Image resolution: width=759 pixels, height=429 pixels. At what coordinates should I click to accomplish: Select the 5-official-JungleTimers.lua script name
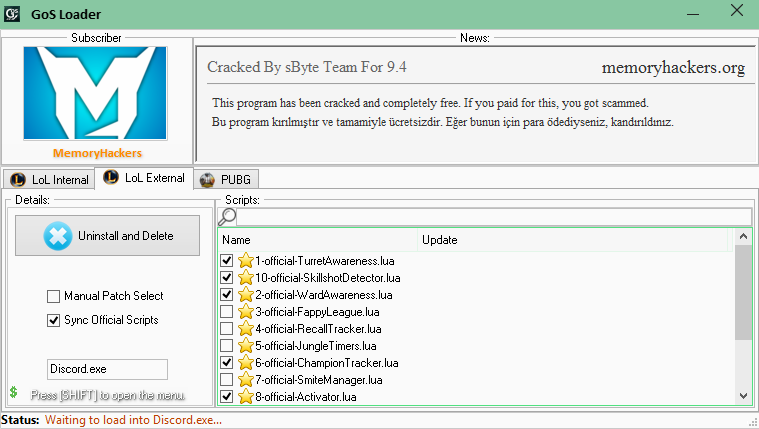[316, 346]
